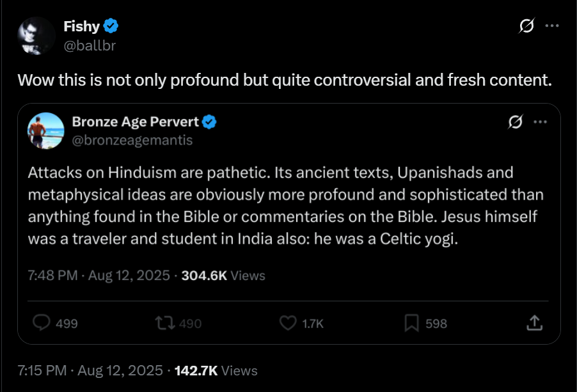Image resolution: width=577 pixels, height=392 pixels.
Task: Open Fishy's profile picture
Action: pos(34,35)
